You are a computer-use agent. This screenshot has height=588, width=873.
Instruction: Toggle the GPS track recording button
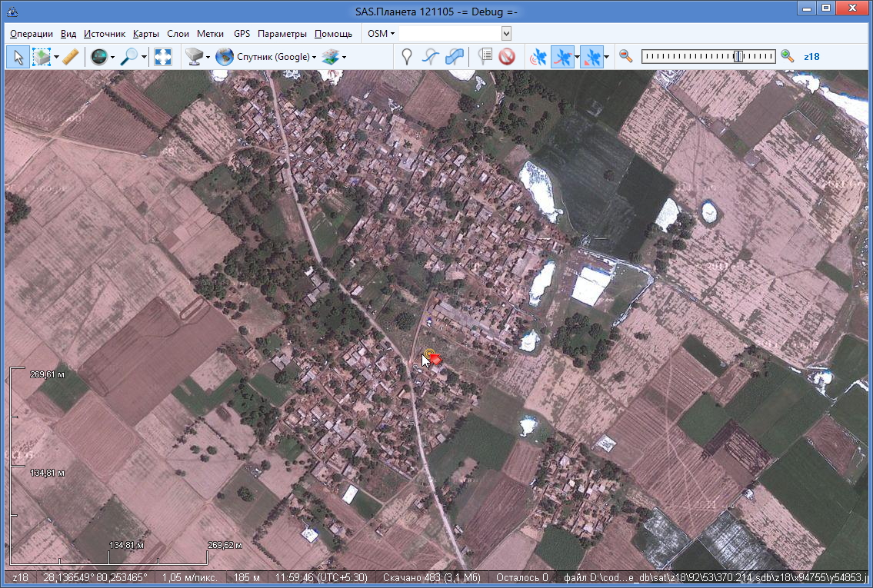coord(564,56)
